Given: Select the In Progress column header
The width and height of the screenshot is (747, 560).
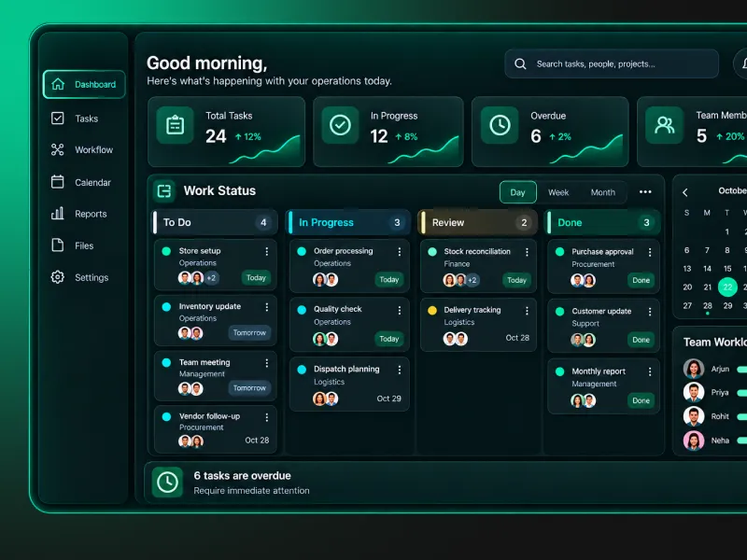Looking at the screenshot, I should [349, 222].
